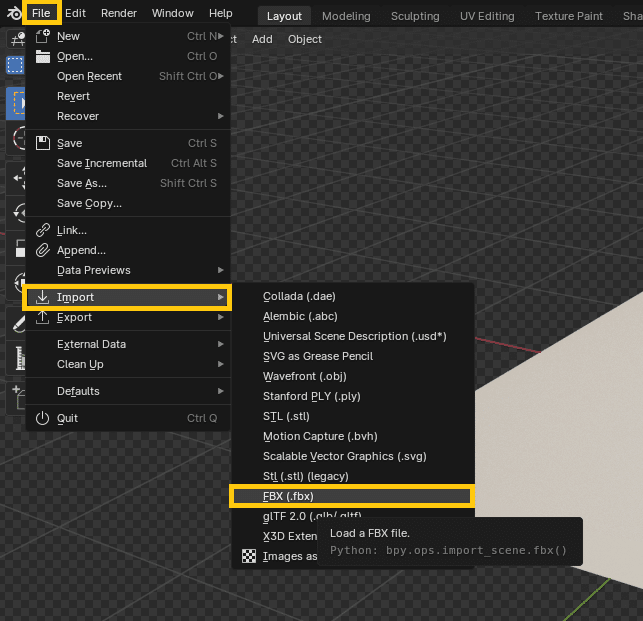Click Save Incremental in File menu
The width and height of the screenshot is (643, 621).
102,163
